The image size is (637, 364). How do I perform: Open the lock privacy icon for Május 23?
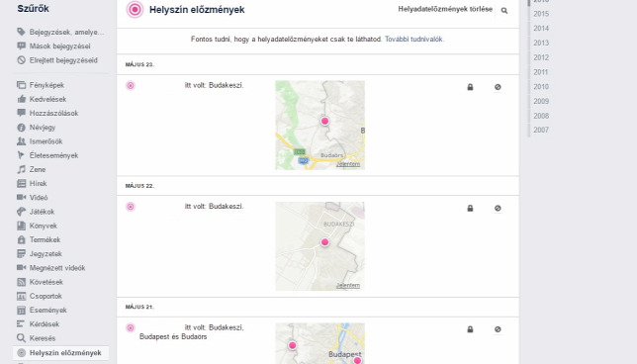470,87
